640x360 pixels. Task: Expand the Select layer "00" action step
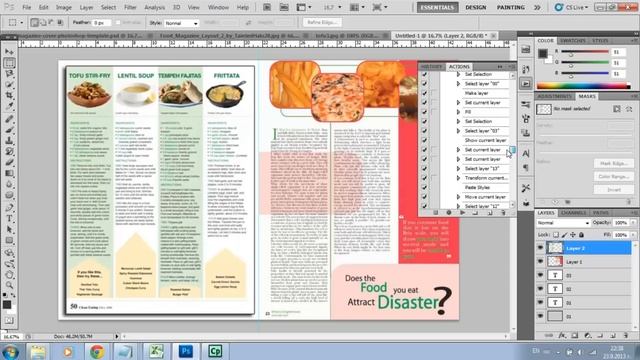point(458,84)
